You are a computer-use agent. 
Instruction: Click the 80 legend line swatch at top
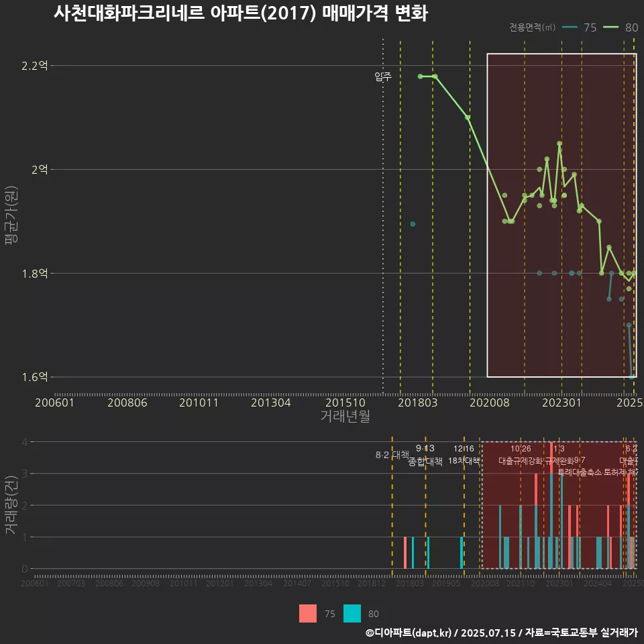(x=610, y=27)
